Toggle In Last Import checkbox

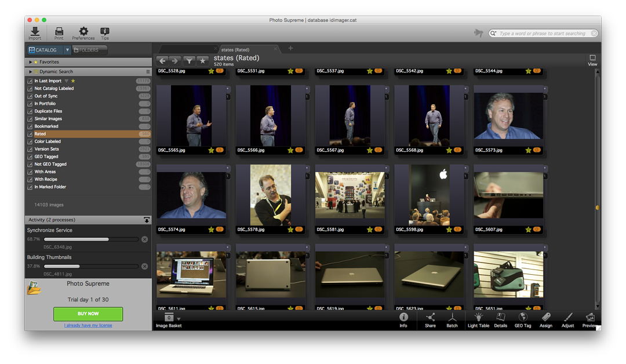pos(30,81)
